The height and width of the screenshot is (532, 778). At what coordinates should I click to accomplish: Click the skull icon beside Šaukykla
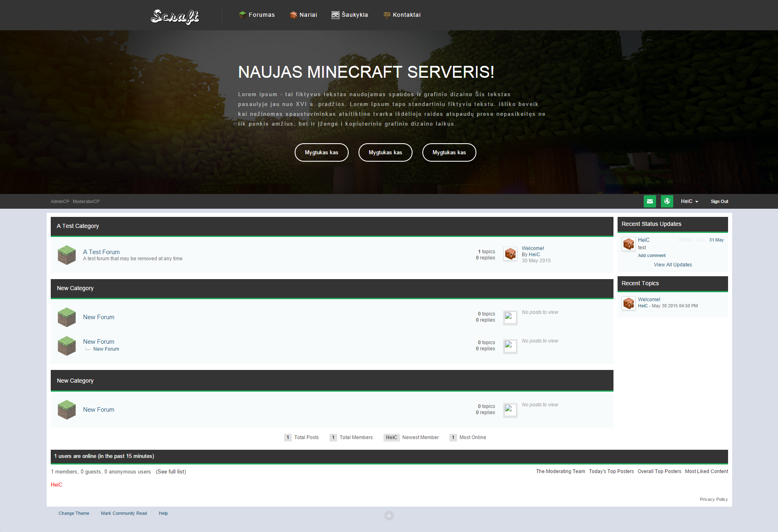336,15
